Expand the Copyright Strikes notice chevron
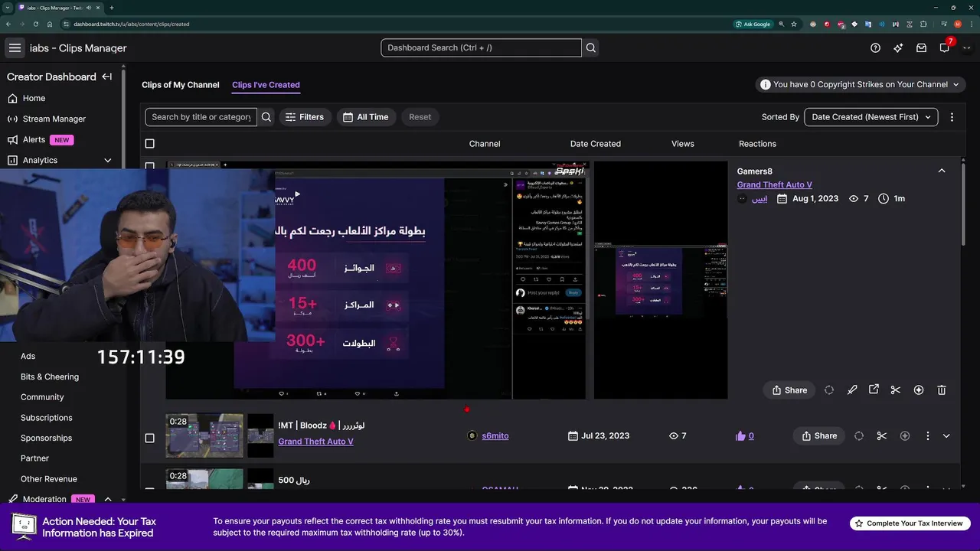Screen dimensions: 980x551 pyautogui.click(x=955, y=84)
